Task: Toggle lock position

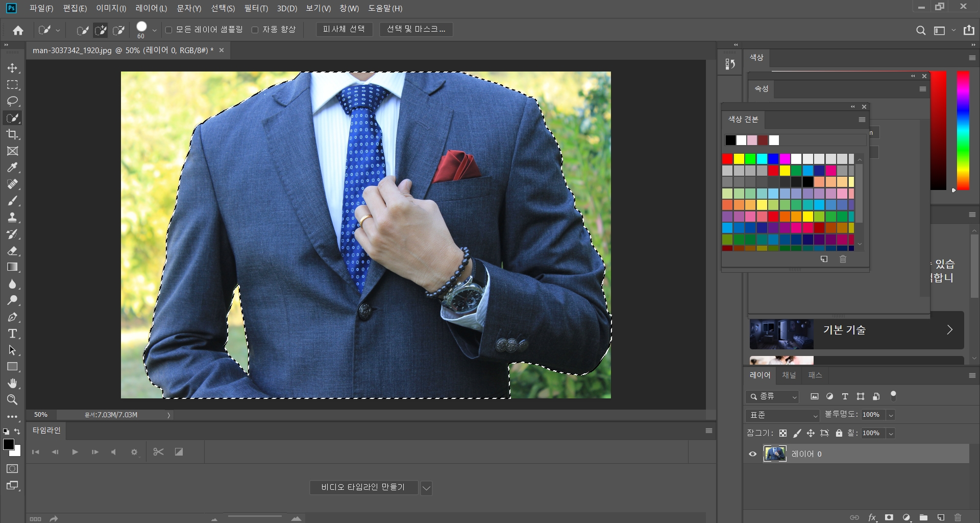Action: click(x=811, y=433)
